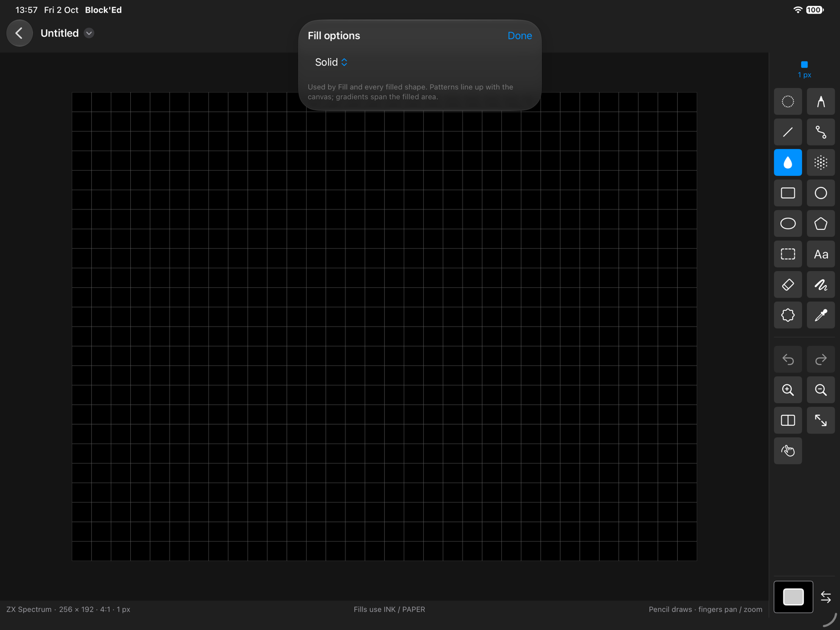840x630 pixels.
Task: Open the Untitled document menu chevron
Action: tap(89, 33)
